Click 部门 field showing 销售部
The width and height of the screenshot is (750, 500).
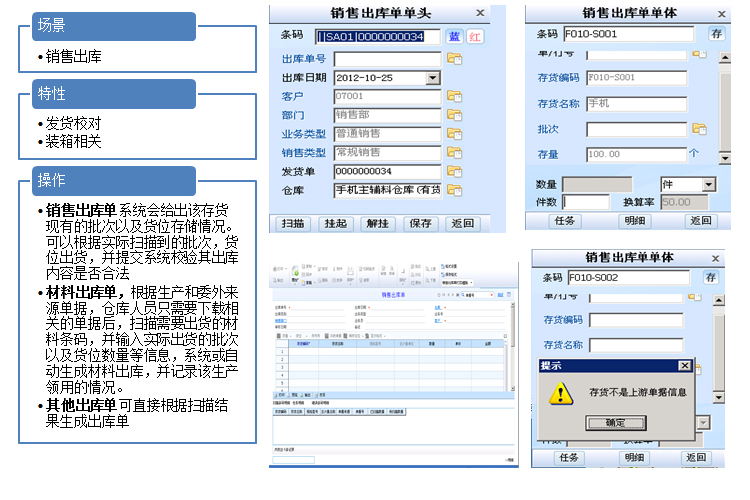[387, 115]
